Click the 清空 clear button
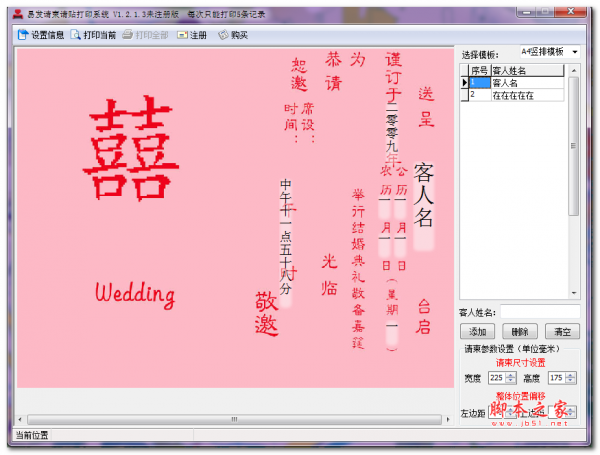600x455 pixels. pos(562,331)
